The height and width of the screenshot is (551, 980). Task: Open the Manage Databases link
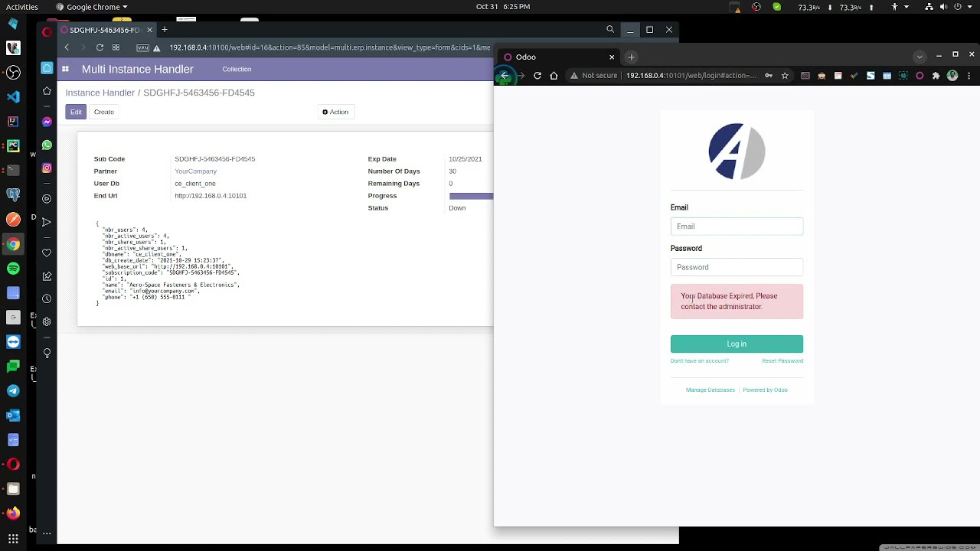[710, 390]
